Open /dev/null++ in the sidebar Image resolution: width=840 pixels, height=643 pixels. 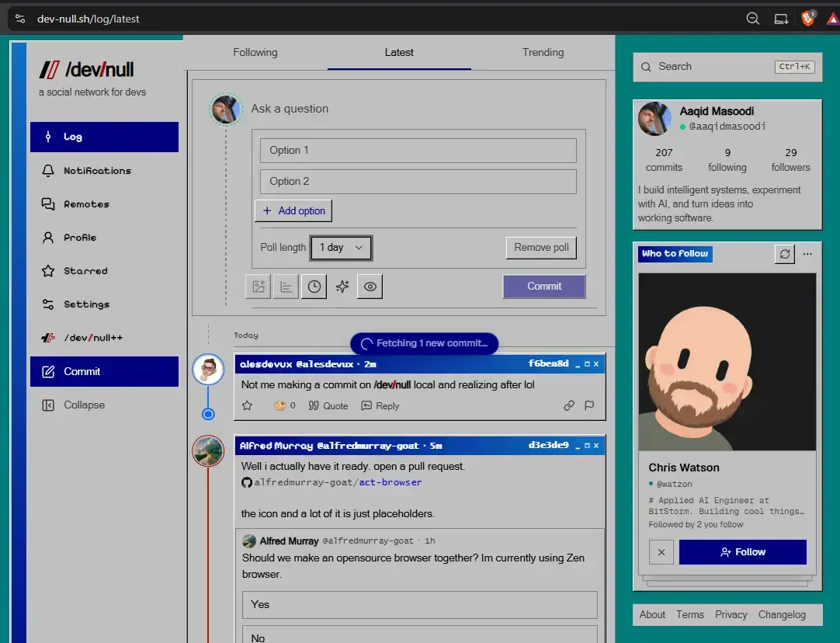pos(104,338)
